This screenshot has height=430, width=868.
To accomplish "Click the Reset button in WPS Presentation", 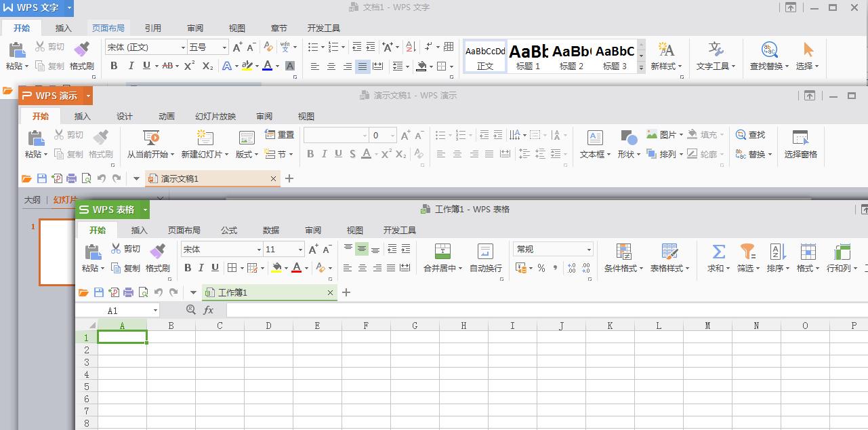I will [x=279, y=135].
